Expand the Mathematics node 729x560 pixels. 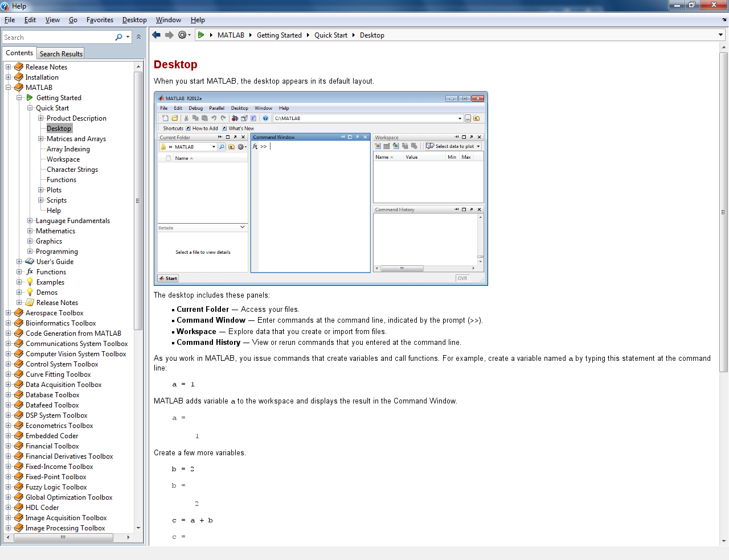point(30,231)
